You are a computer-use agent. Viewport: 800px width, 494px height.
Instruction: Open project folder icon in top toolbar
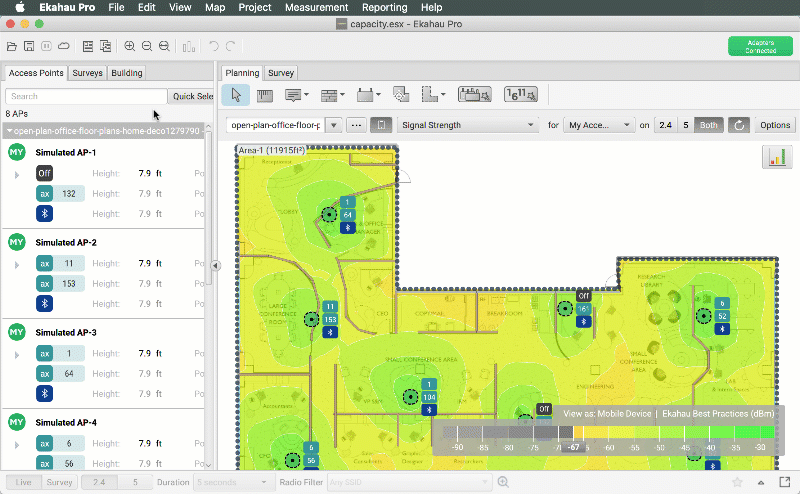click(12, 46)
